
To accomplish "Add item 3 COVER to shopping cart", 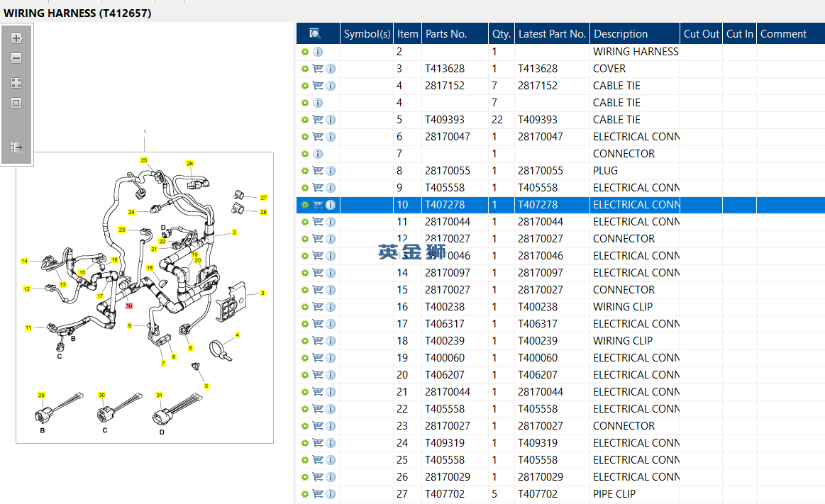I will 318,69.
